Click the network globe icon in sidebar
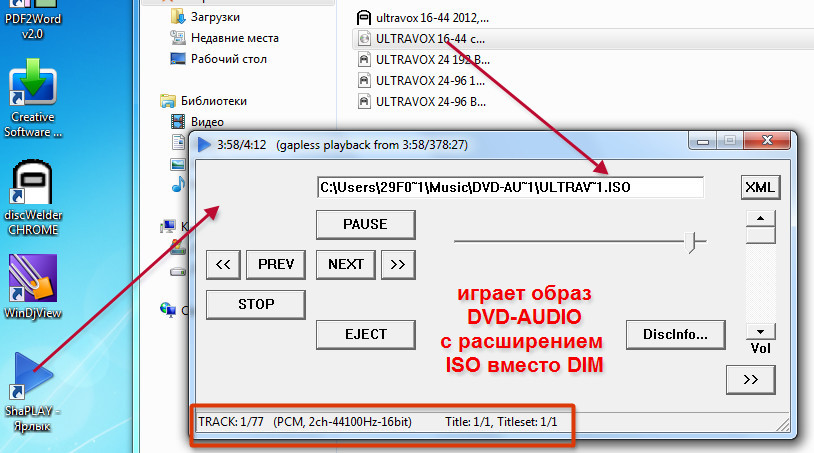The height and width of the screenshot is (453, 814). click(168, 310)
